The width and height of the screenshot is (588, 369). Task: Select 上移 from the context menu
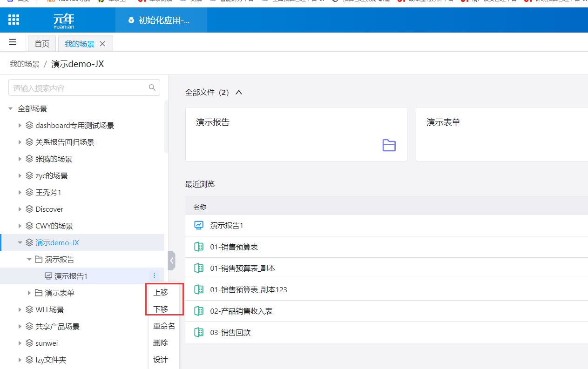tap(161, 293)
